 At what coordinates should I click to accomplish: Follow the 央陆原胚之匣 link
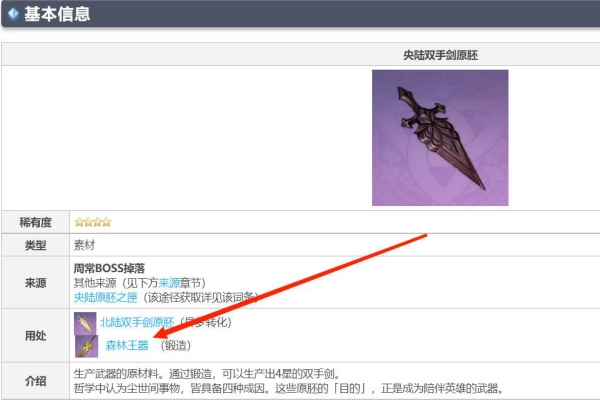[106, 297]
